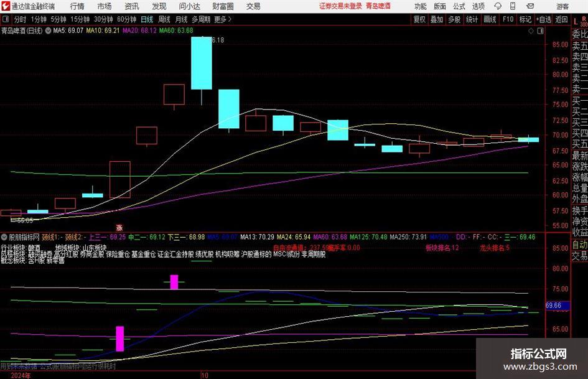Viewport: 588px width, 379px height.
Task: Open the 行情 menu
Action: click(x=77, y=6)
